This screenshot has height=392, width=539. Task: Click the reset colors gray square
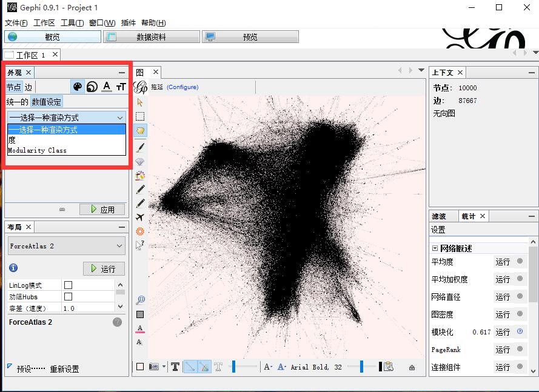tap(140, 314)
